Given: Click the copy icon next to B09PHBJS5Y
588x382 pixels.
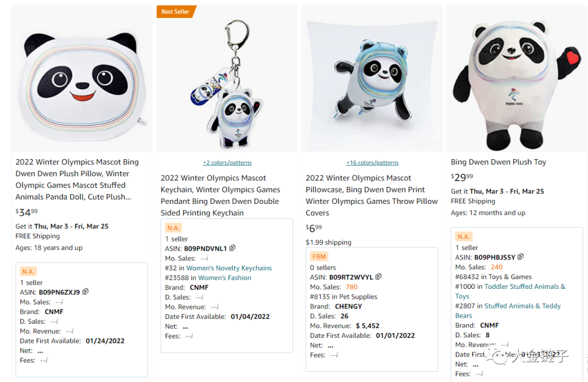Looking at the screenshot, I should [520, 257].
